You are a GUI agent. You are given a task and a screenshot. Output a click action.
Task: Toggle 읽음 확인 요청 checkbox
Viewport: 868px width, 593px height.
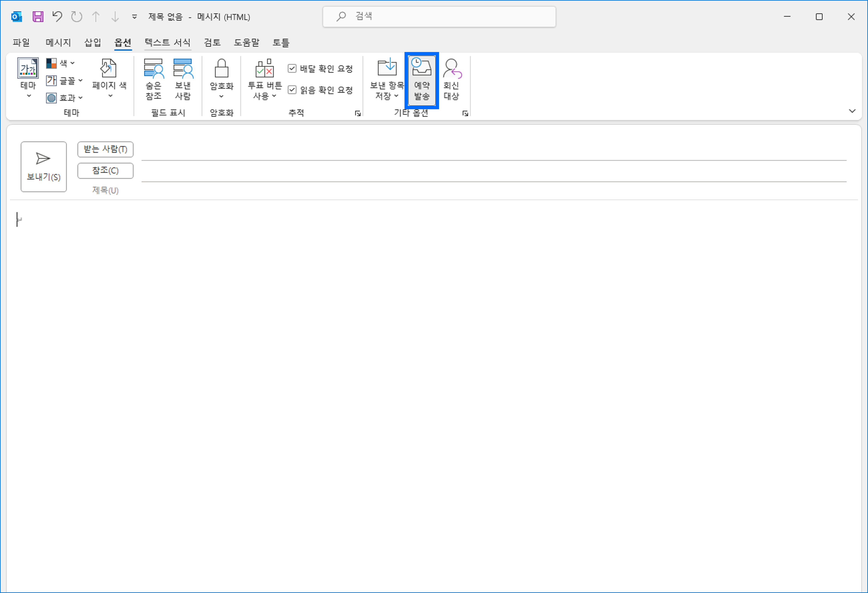click(x=292, y=90)
